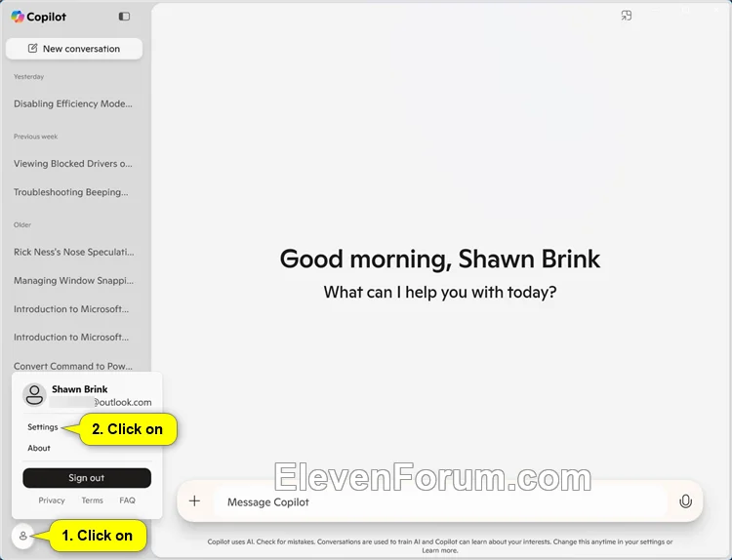Select About in the account menu

39,448
